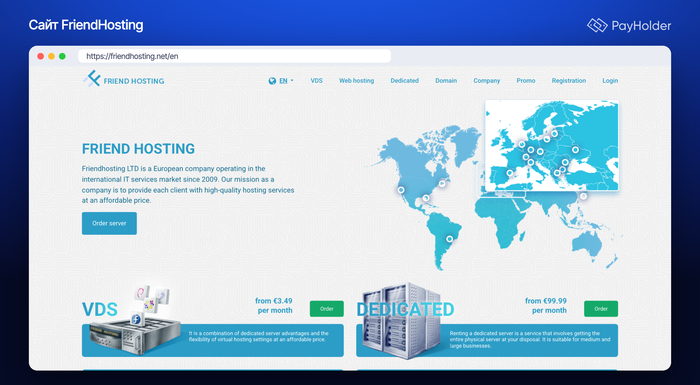The image size is (700, 385).
Task: Click the US west coast location marker
Action: 401,190
